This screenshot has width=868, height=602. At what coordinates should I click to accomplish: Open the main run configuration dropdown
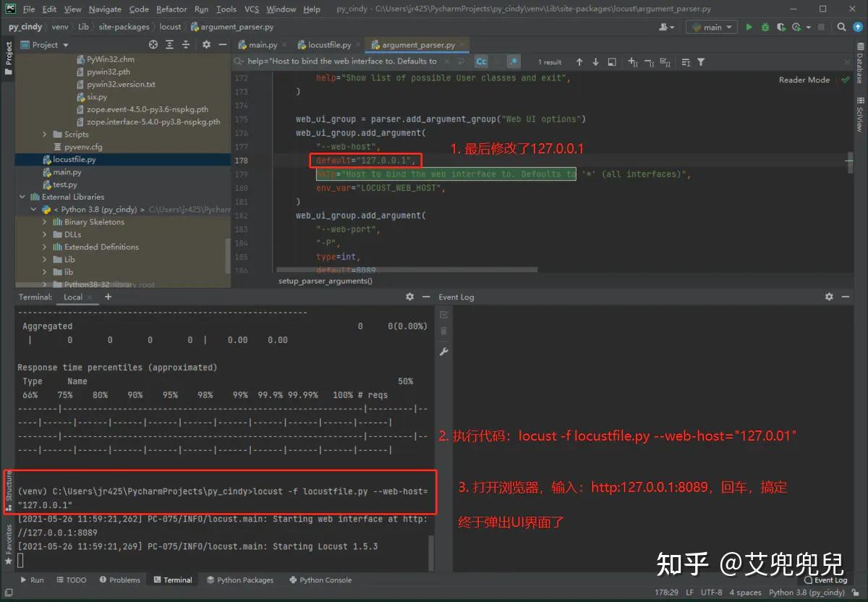coord(711,27)
